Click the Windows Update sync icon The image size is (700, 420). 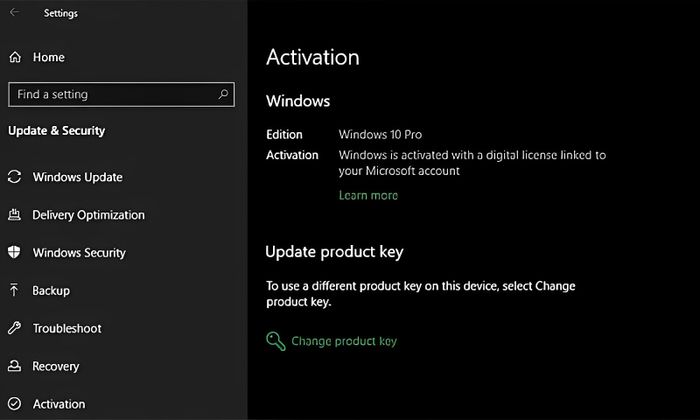[14, 177]
